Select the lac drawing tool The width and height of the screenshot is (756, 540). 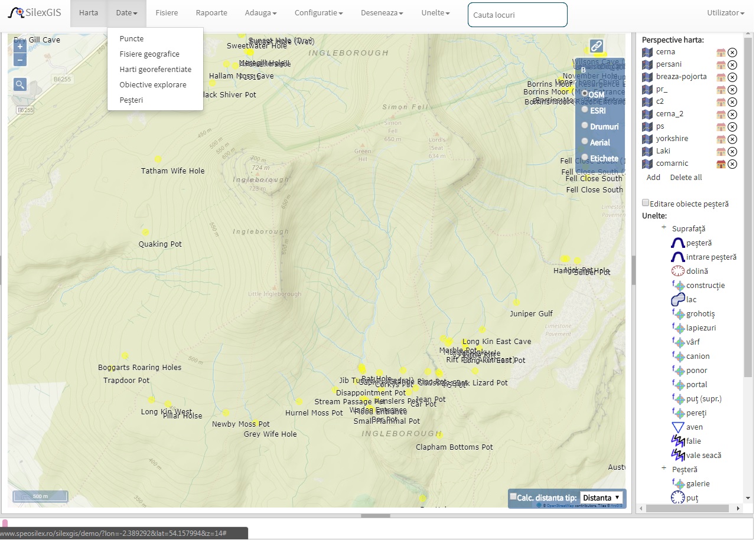677,300
